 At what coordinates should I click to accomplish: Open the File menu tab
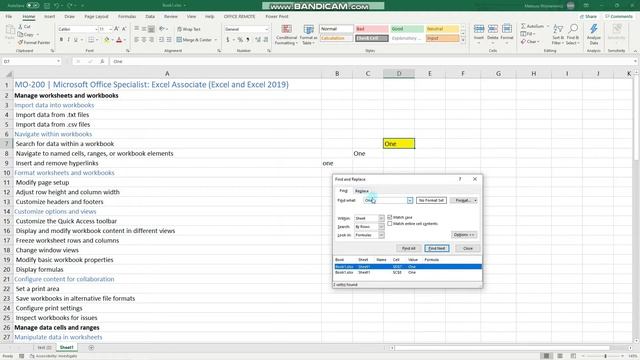pos(9,16)
